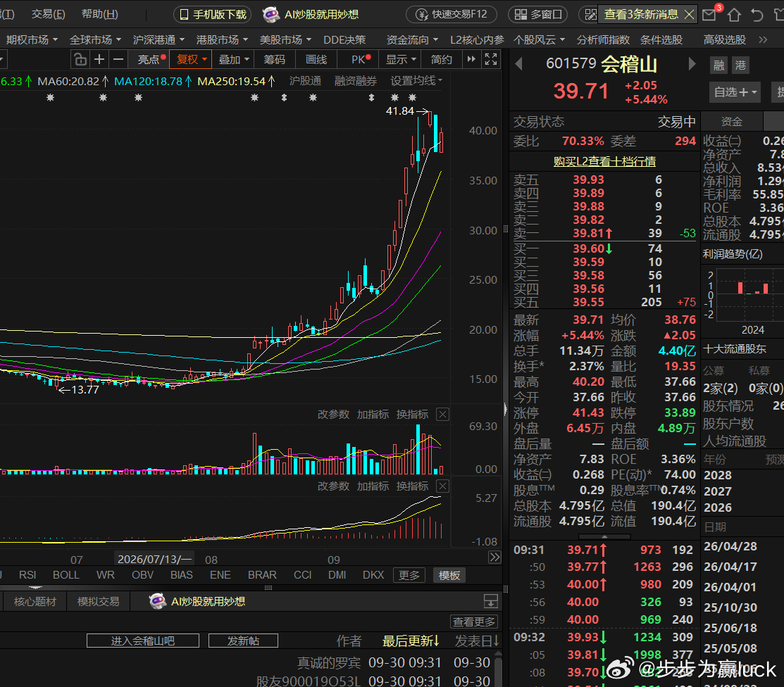784x687 pixels.
Task: Toggle 亮点 highlights in chart toolbar
Action: click(x=151, y=59)
